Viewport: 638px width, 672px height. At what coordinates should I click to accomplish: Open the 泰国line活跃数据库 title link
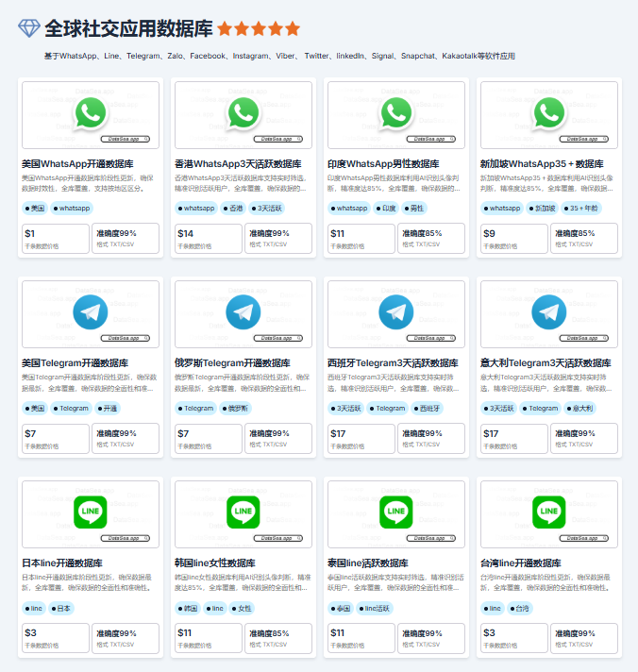(x=368, y=563)
